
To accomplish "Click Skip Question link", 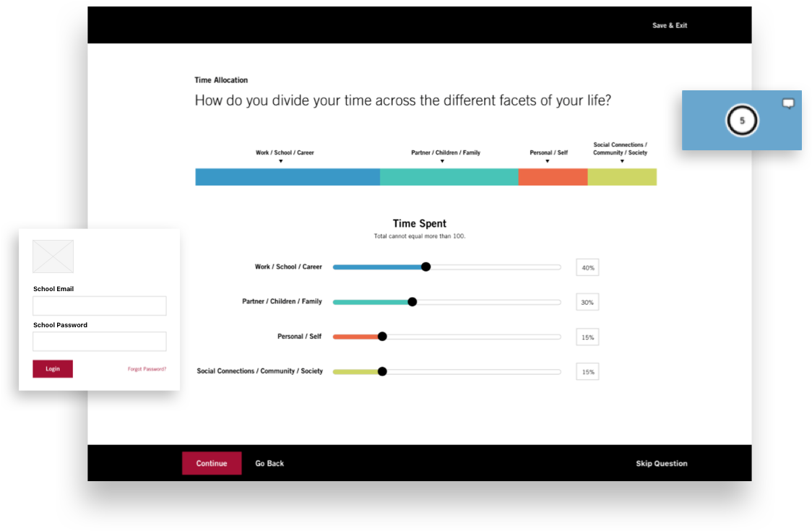I will (661, 463).
